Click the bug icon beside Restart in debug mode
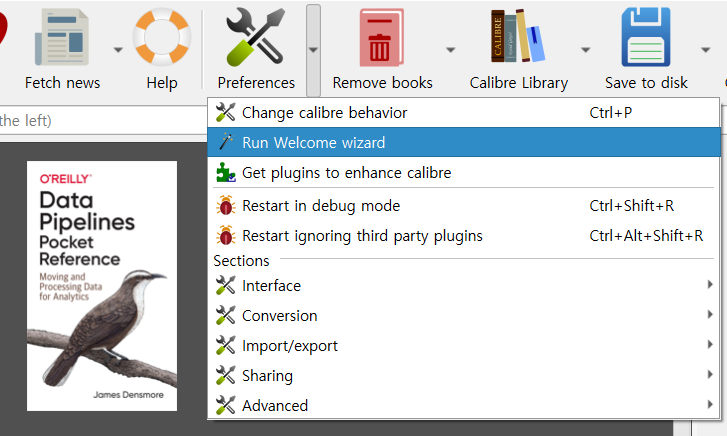 (226, 205)
